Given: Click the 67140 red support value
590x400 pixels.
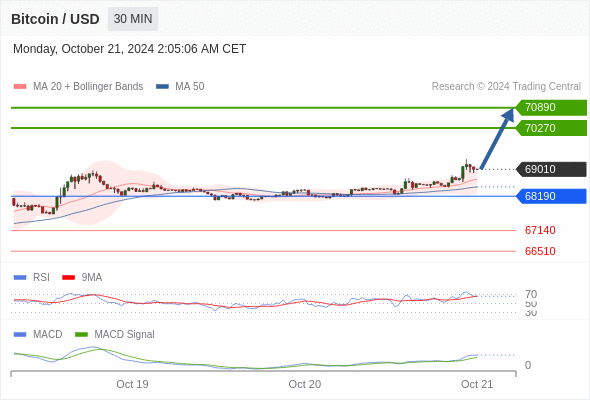Looking at the screenshot, I should point(540,230).
